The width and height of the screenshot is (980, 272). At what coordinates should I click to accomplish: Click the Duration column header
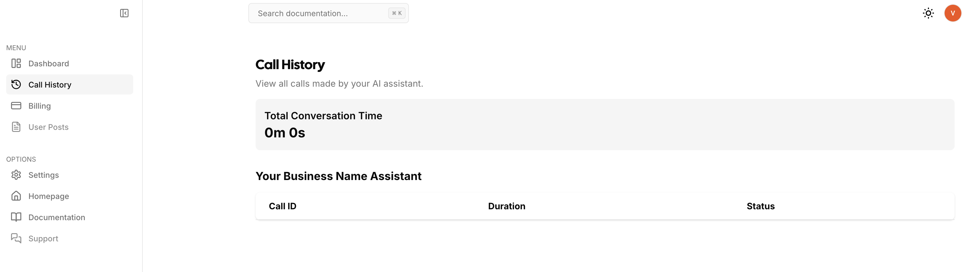506,206
